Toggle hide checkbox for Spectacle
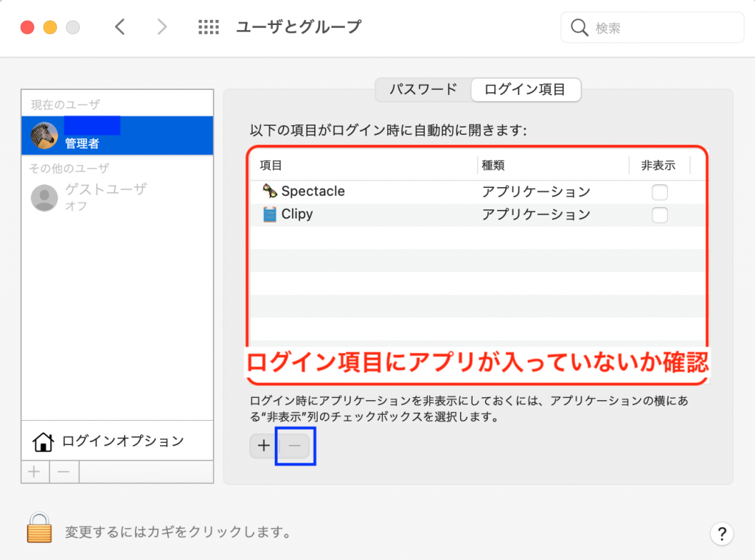 tap(660, 192)
